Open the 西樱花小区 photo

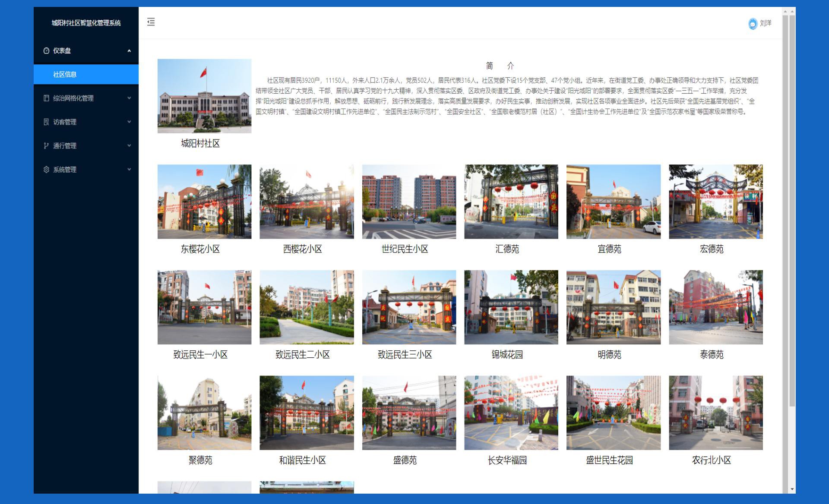pos(307,202)
